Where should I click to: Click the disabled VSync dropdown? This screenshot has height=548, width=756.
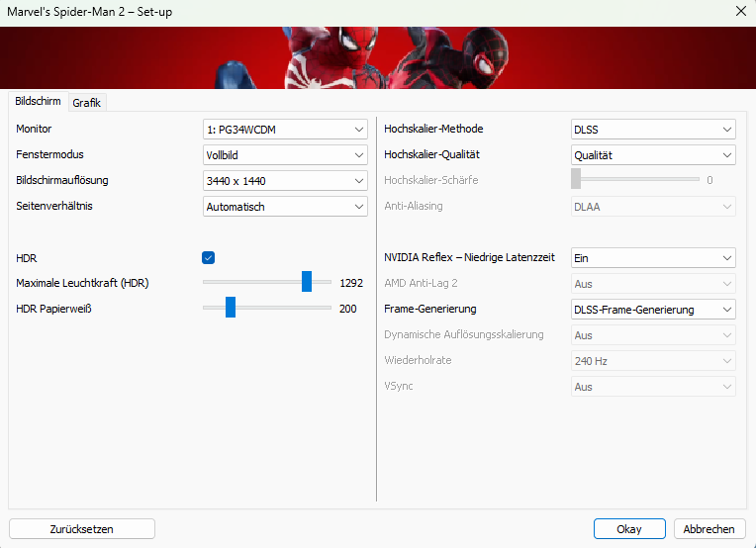pos(653,387)
